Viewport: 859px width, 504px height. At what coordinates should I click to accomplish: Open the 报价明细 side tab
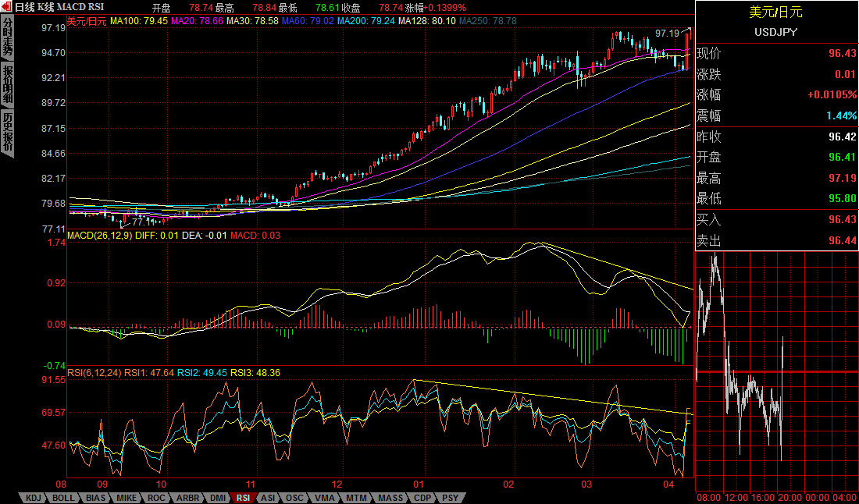coord(7,85)
